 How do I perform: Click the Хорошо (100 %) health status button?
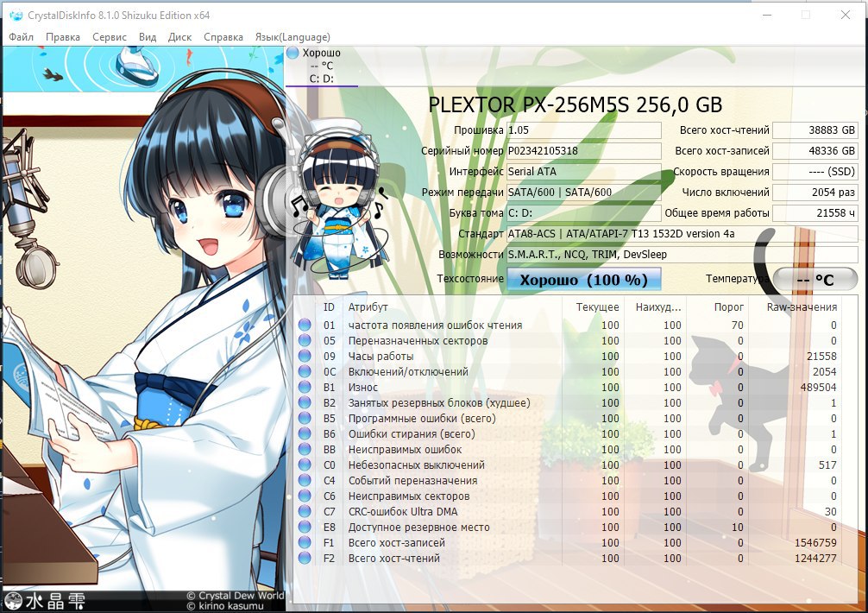click(x=583, y=279)
